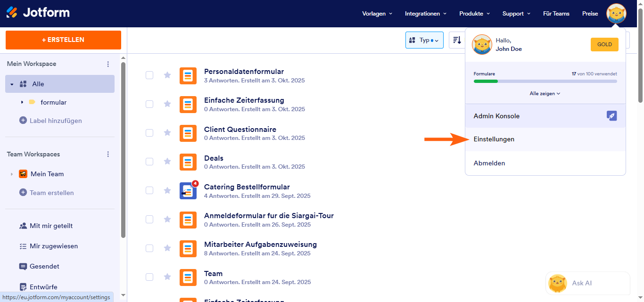The image size is (644, 302).
Task: Check the Client Questionnaire form checkbox
Action: point(149,133)
